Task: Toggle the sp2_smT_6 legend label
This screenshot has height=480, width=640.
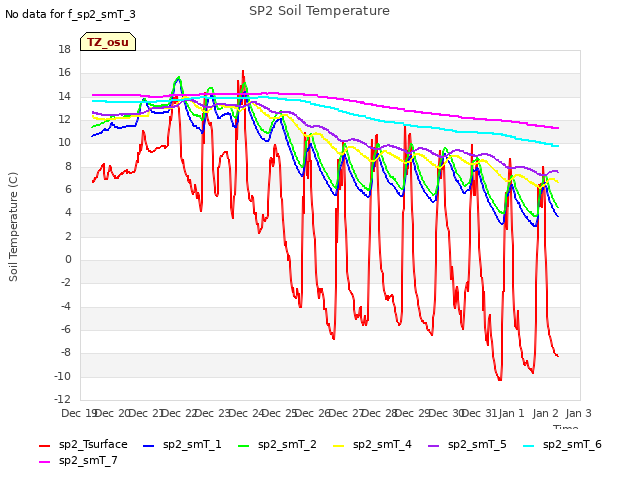Action: (x=572, y=444)
